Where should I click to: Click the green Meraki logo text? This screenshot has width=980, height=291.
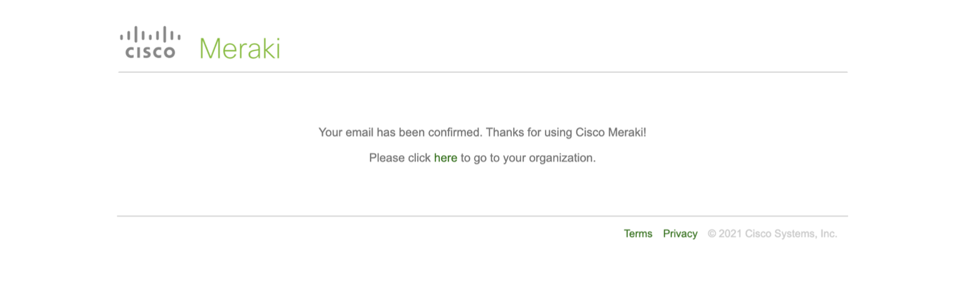(x=240, y=49)
